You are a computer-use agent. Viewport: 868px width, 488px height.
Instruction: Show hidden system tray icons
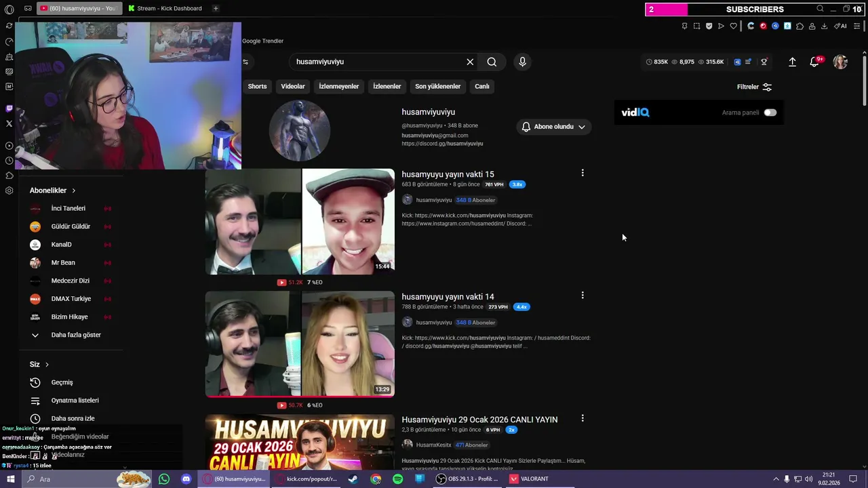776,479
